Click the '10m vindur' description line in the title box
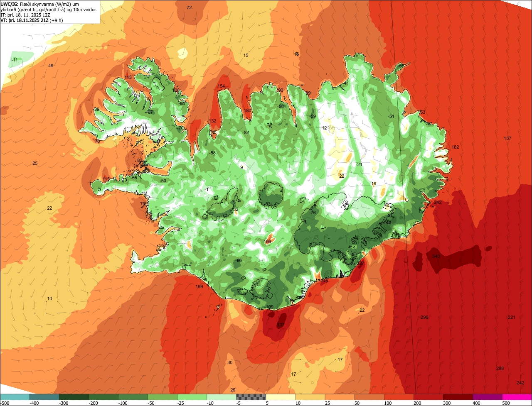 [49, 9]
